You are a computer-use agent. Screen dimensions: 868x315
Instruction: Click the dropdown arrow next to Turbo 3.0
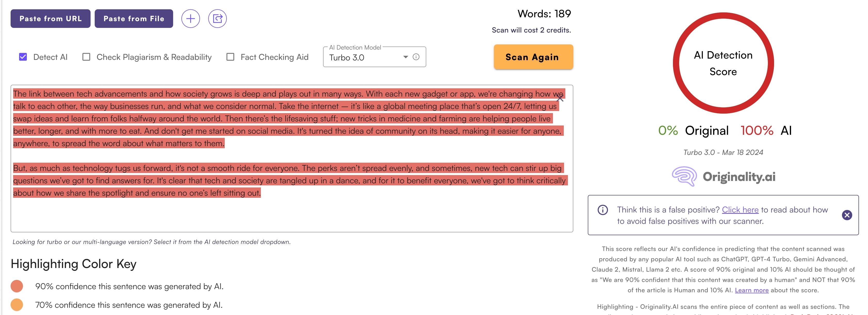point(406,57)
